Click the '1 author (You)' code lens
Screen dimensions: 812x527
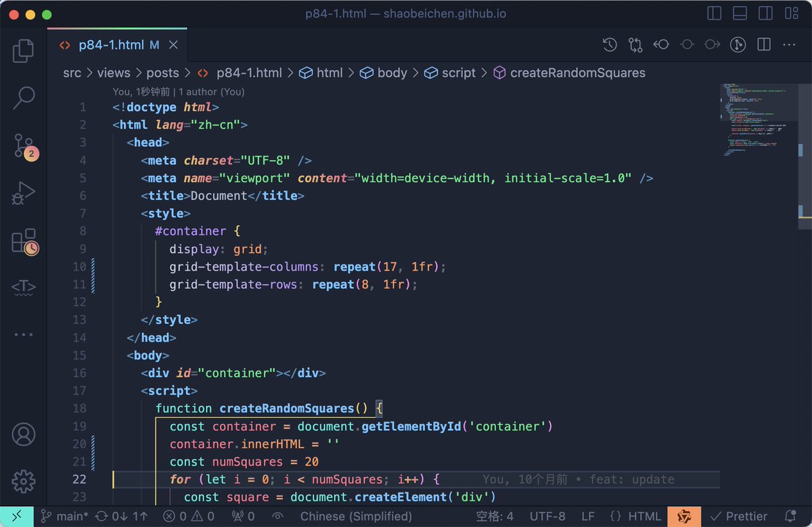pyautogui.click(x=212, y=91)
